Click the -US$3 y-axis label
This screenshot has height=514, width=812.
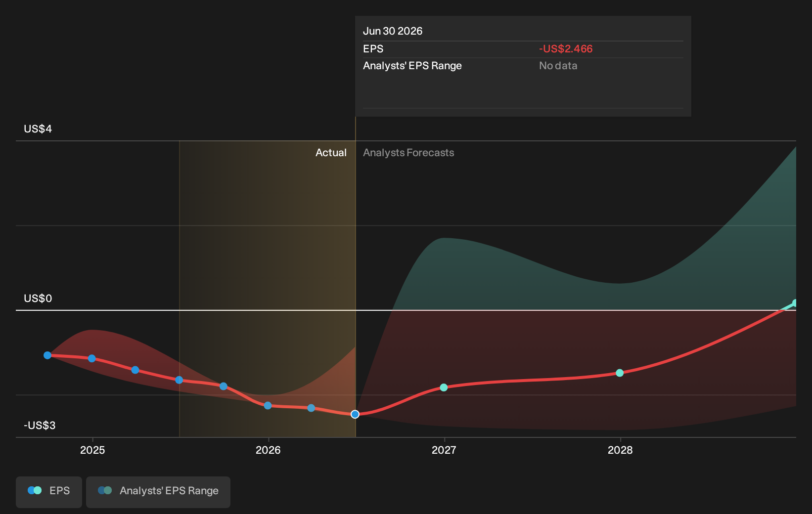tap(40, 426)
